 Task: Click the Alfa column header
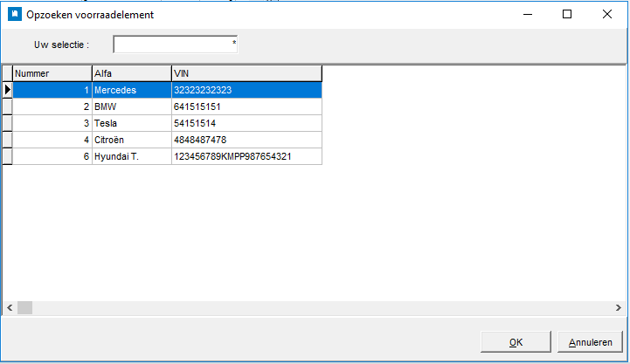pyautogui.click(x=131, y=73)
